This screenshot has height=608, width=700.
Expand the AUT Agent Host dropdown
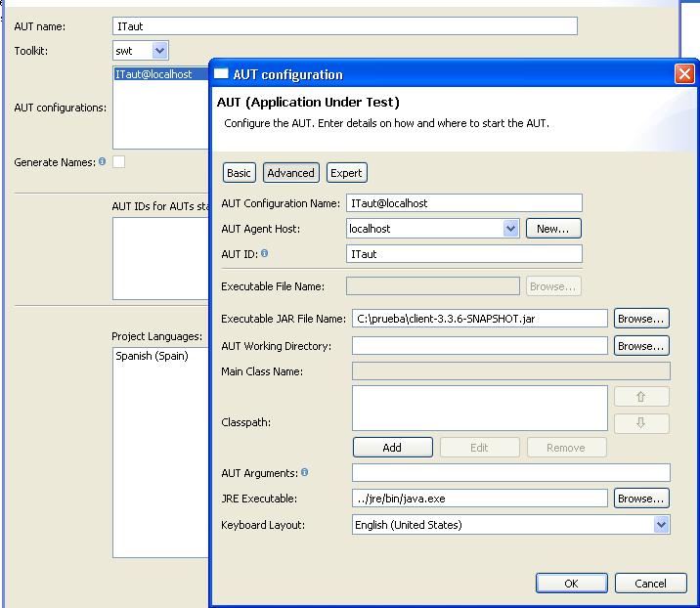pyautogui.click(x=510, y=229)
